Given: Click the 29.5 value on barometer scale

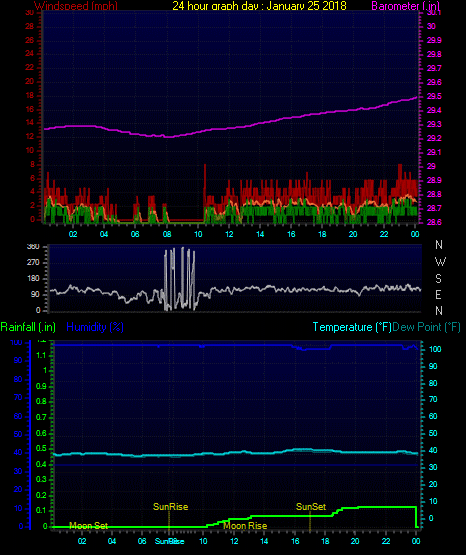Looking at the screenshot, I should tap(434, 97).
